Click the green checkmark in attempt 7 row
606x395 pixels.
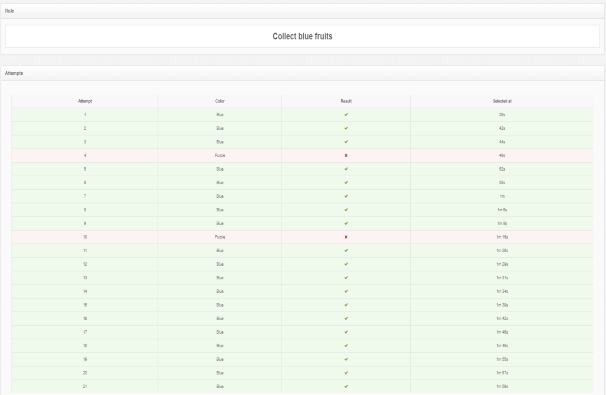tap(346, 196)
